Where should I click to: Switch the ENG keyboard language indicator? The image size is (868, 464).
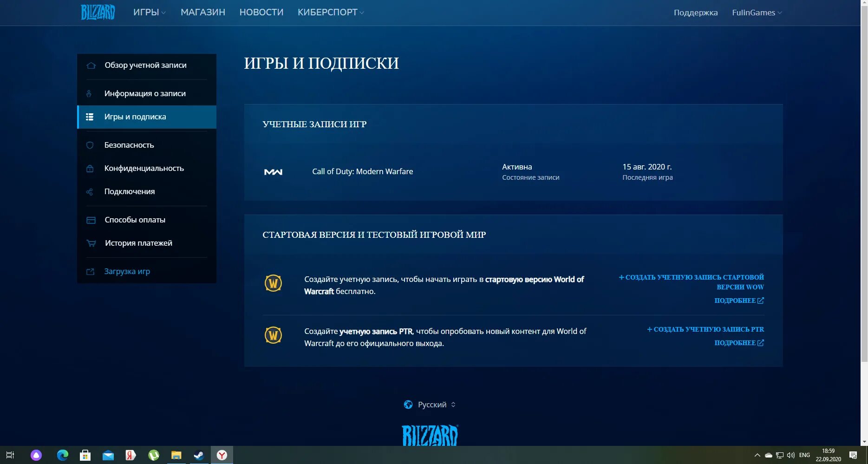pyautogui.click(x=804, y=455)
